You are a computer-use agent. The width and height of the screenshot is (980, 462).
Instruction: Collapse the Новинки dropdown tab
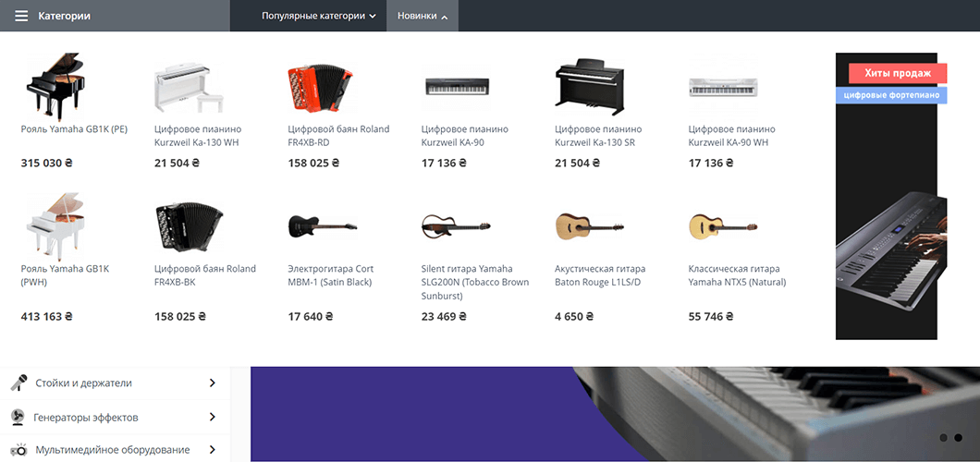pos(423,16)
